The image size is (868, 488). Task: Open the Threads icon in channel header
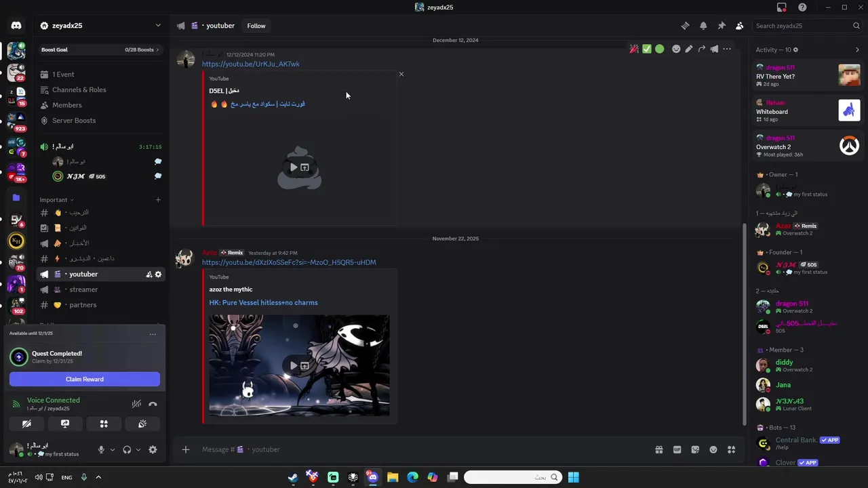coord(685,26)
